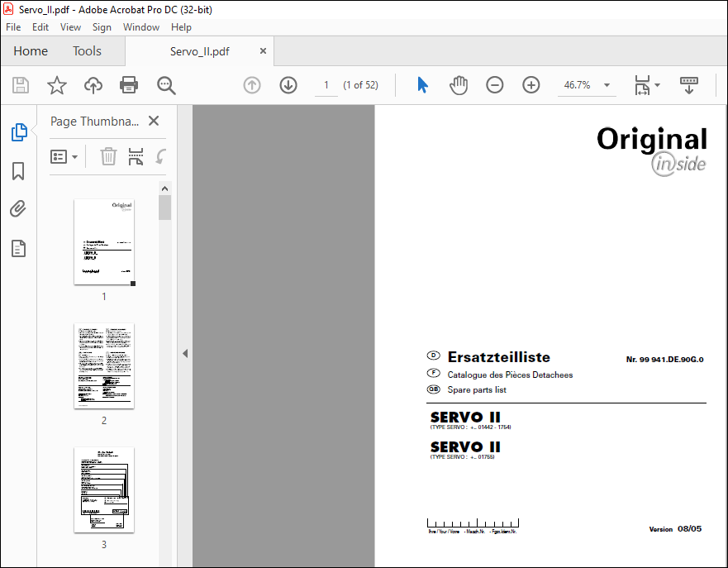Open thumbnails options dropdown menu

tap(64, 157)
